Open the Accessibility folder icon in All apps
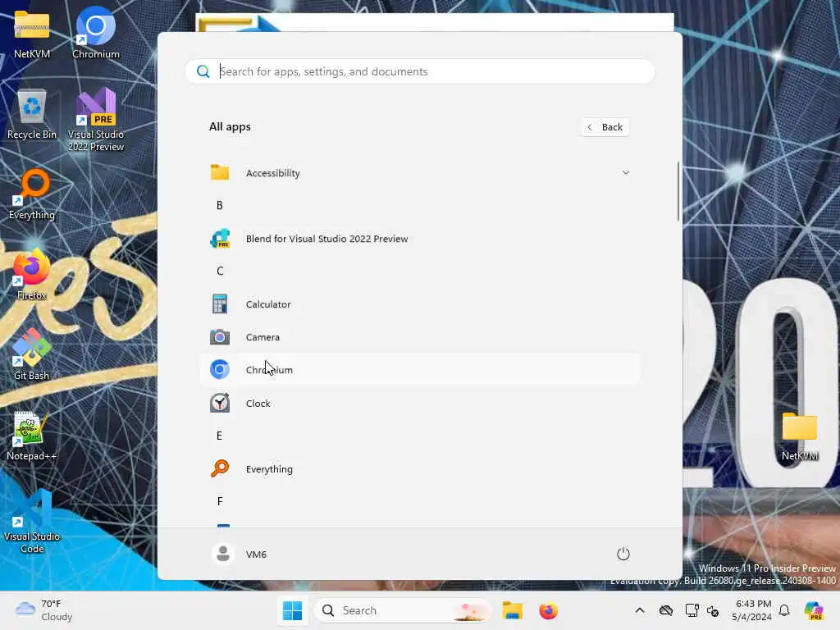840x630 pixels. click(220, 172)
